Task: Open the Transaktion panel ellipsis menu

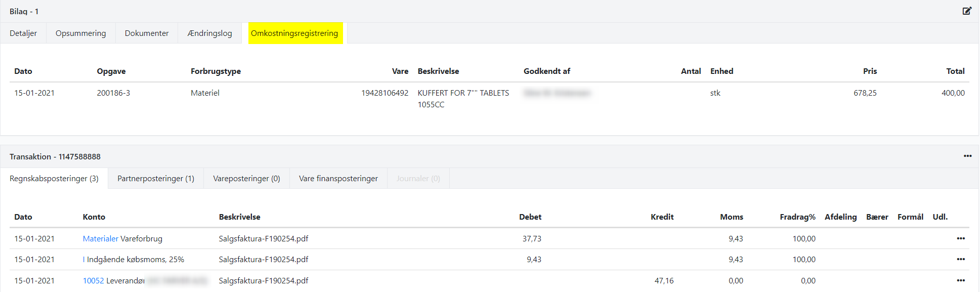Action: pos(967,156)
